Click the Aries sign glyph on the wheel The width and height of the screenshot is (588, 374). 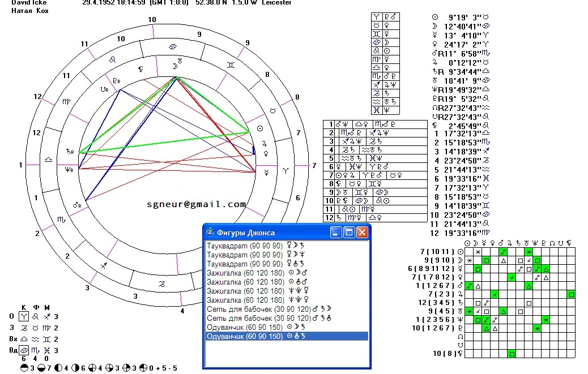286,169
